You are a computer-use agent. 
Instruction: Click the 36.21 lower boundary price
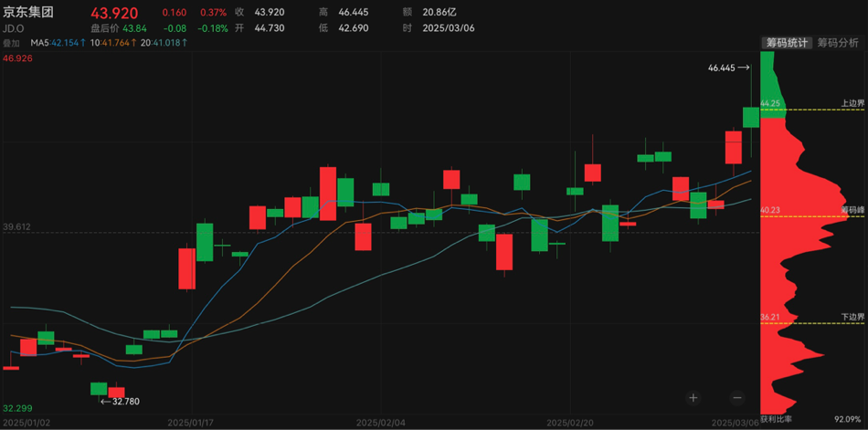point(770,317)
